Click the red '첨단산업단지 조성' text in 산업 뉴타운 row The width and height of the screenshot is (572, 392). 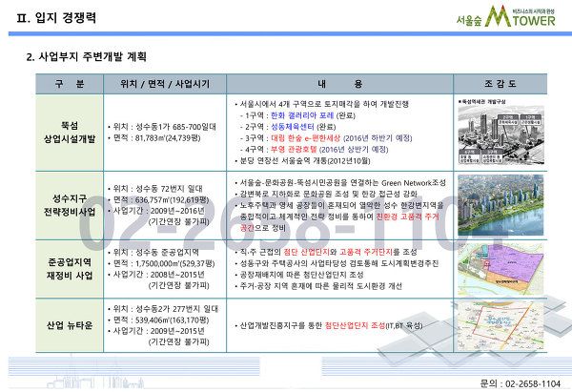(x=355, y=325)
